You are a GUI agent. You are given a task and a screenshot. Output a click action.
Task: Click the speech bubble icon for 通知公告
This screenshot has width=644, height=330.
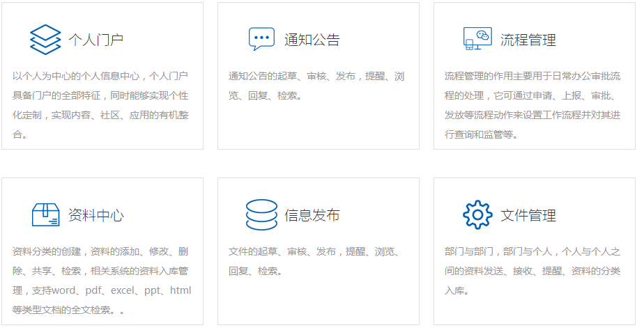[x=261, y=39]
